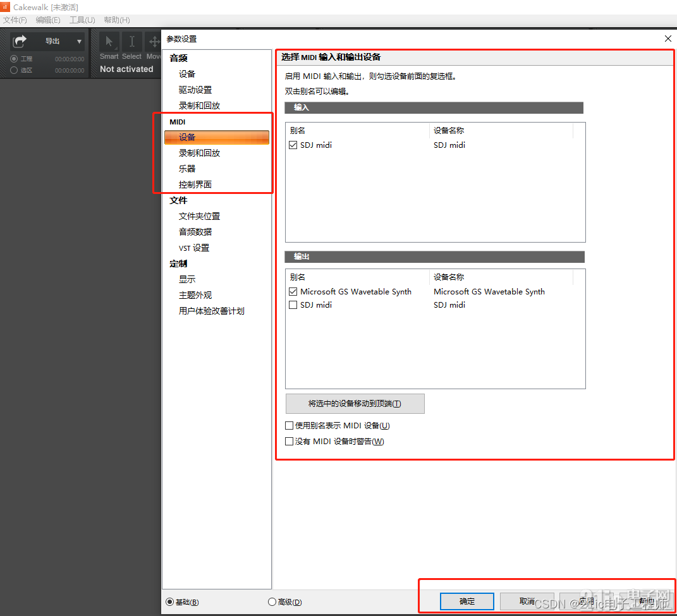Open 音频数据 settings page

(x=195, y=232)
